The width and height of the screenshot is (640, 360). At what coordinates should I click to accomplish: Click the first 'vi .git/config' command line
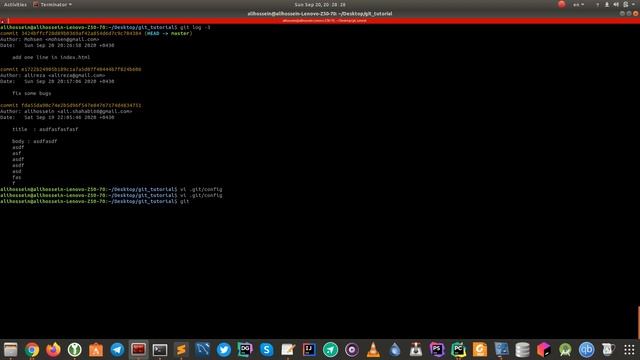(111, 189)
